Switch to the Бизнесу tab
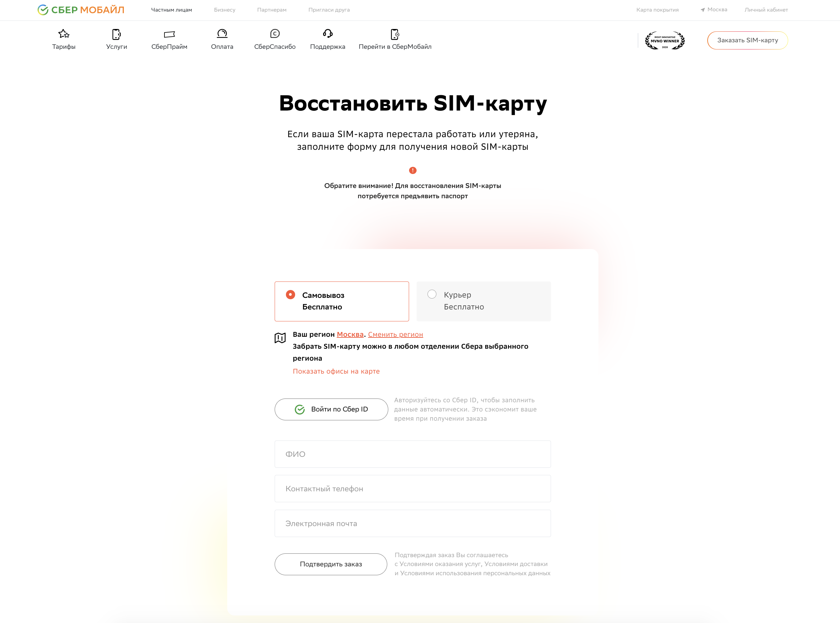The image size is (840, 623). [225, 10]
